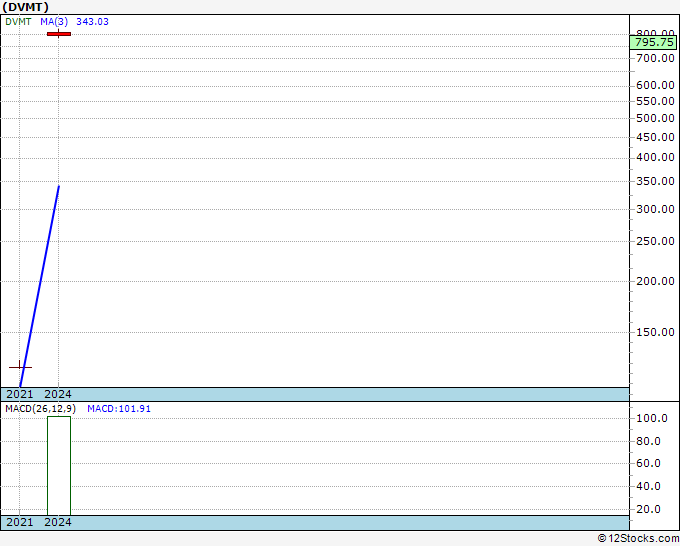Select the red price bar marker at top

click(59, 34)
